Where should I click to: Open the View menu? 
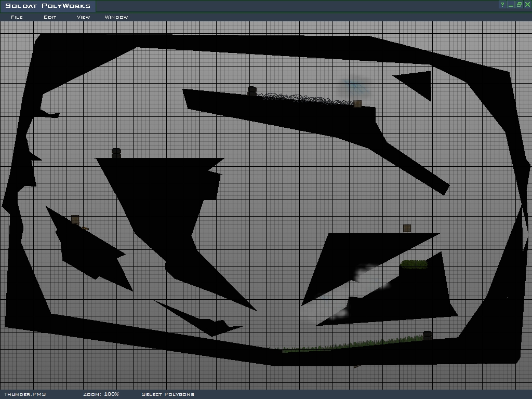coord(83,17)
